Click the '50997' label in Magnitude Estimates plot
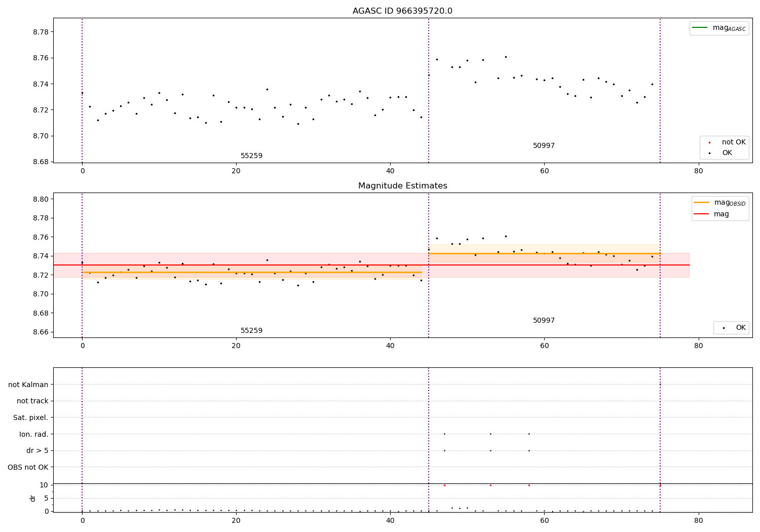Image resolution: width=760 pixels, height=532 pixels. [x=544, y=321]
